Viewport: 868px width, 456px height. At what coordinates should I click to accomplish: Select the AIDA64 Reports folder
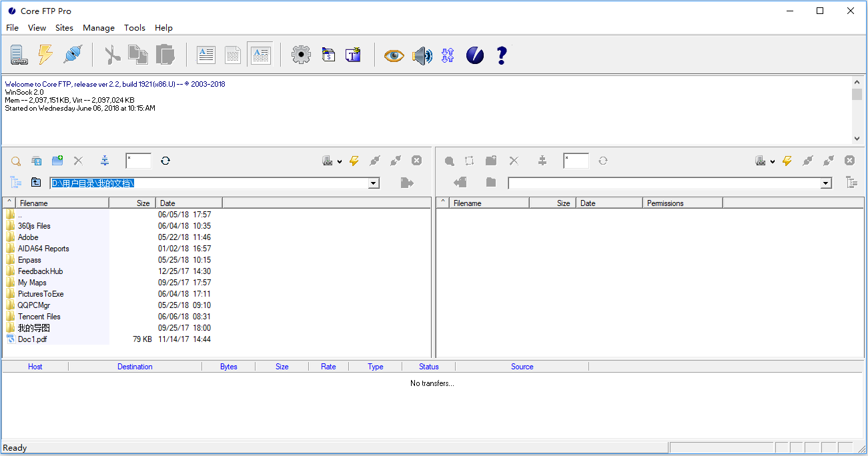pos(43,249)
